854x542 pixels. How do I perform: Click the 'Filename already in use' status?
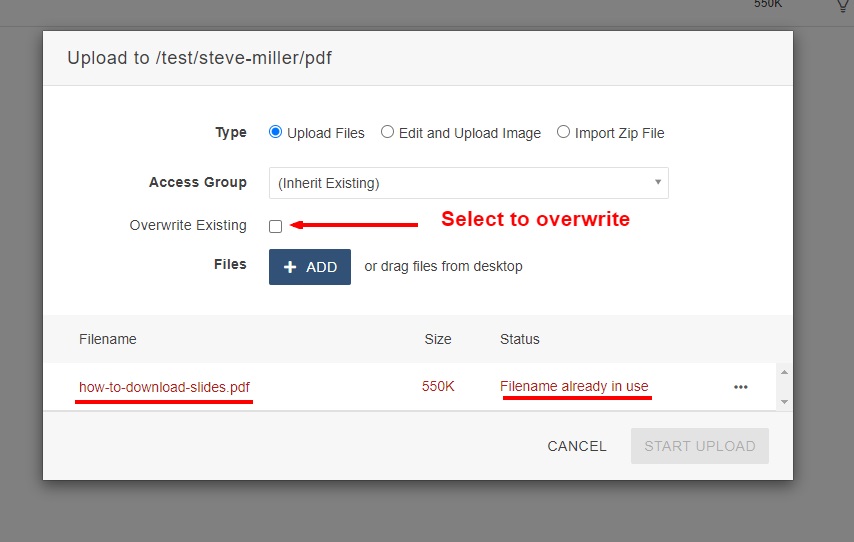coord(574,386)
